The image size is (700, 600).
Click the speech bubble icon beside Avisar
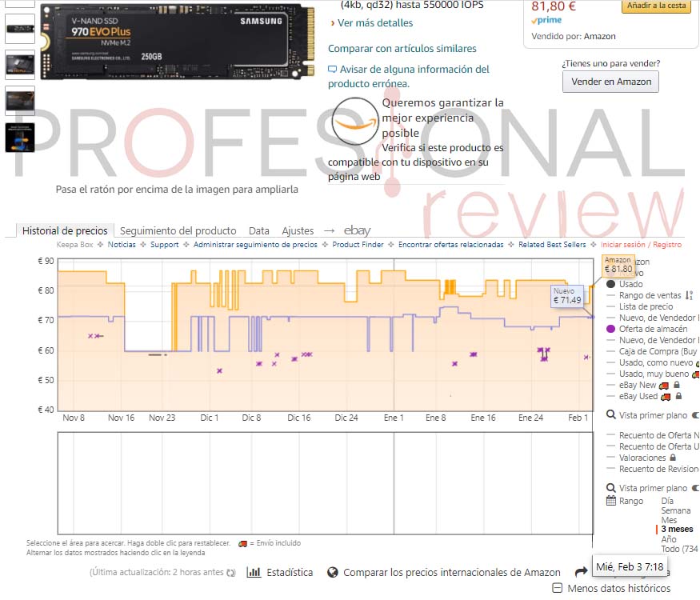(x=332, y=69)
